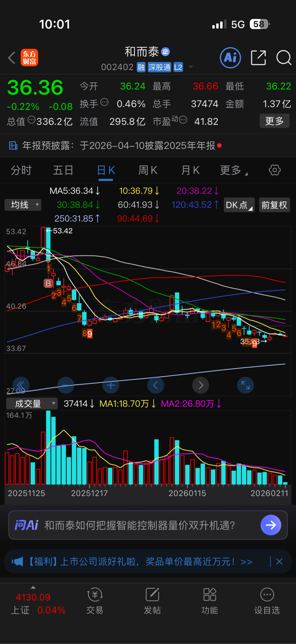Image resolution: width=296 pixels, height=644 pixels.
Task: Tap MA5:36.34 moving average label
Action: click(75, 191)
